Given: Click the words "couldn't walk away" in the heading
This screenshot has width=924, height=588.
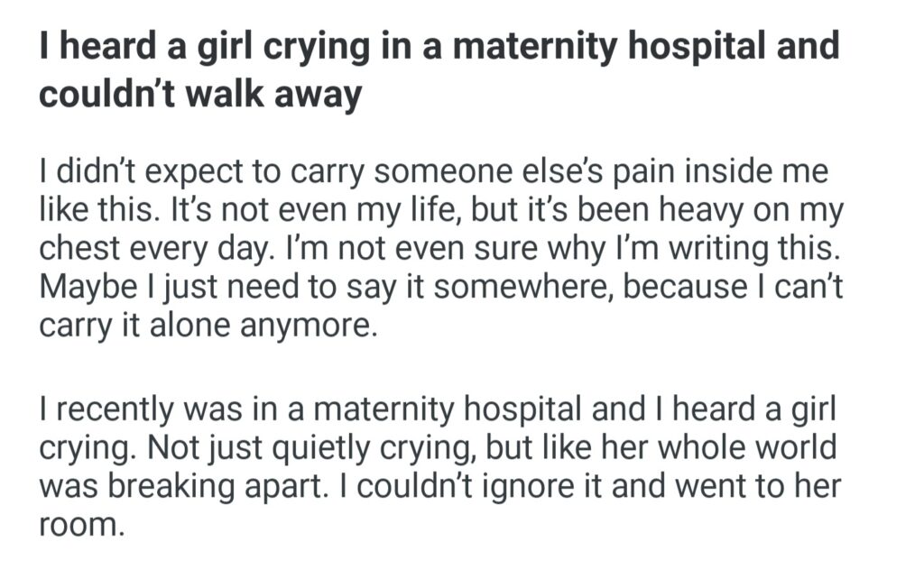Looking at the screenshot, I should [x=199, y=94].
